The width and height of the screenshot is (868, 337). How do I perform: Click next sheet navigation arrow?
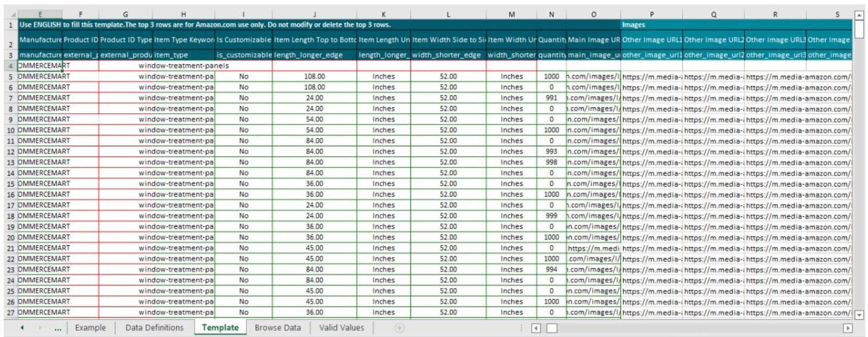[x=40, y=328]
